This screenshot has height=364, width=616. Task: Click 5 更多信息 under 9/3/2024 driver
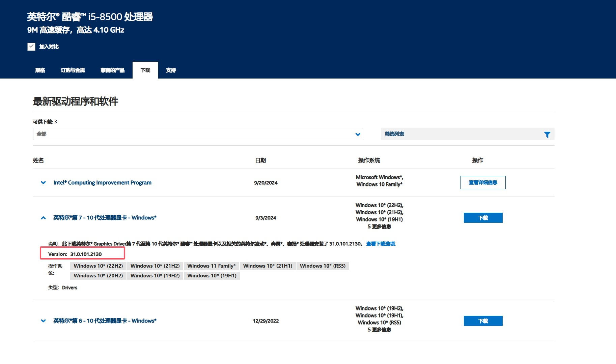(x=379, y=226)
